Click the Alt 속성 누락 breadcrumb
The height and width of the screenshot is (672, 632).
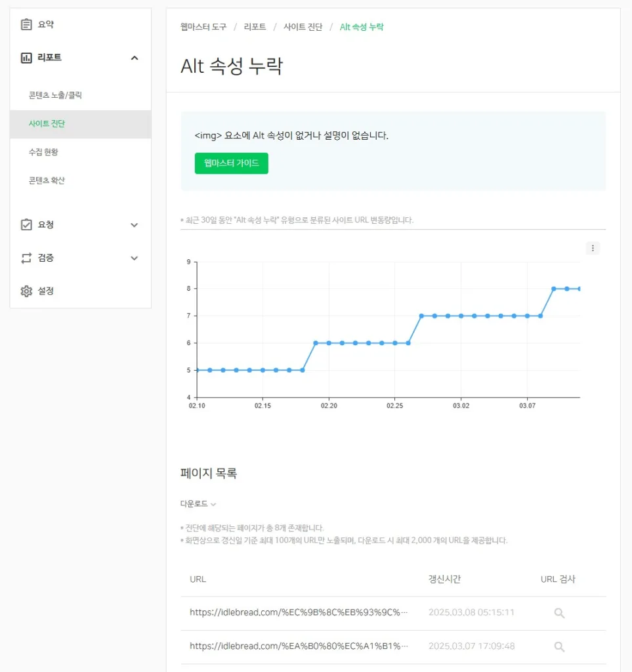(362, 26)
